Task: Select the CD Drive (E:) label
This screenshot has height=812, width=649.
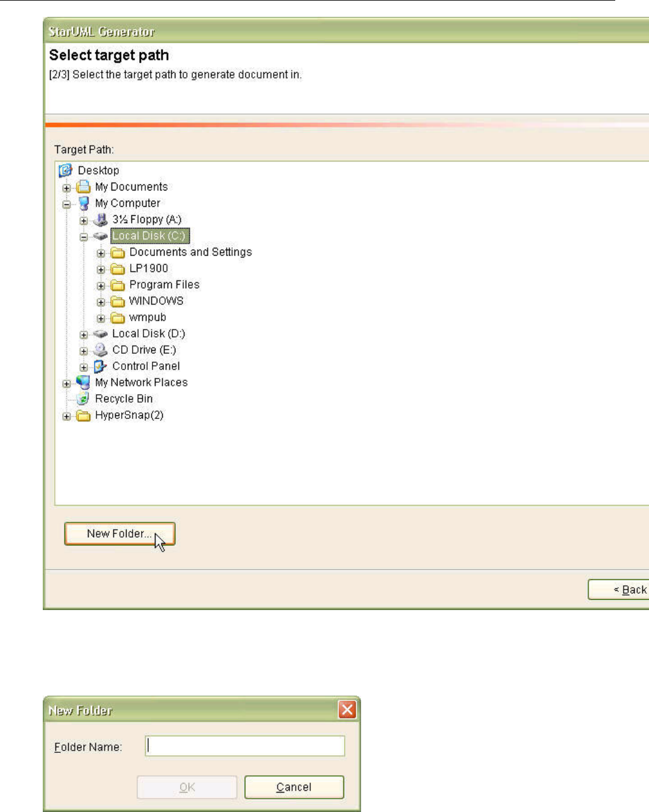Action: click(x=144, y=350)
